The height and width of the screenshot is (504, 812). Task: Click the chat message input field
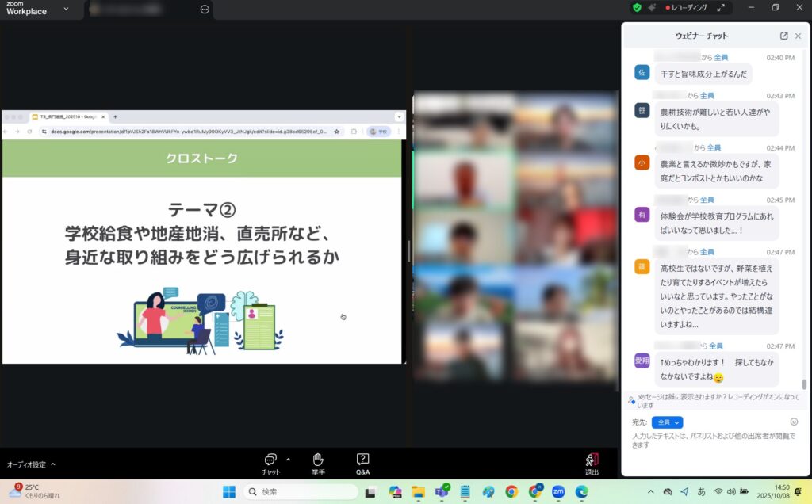click(x=706, y=441)
